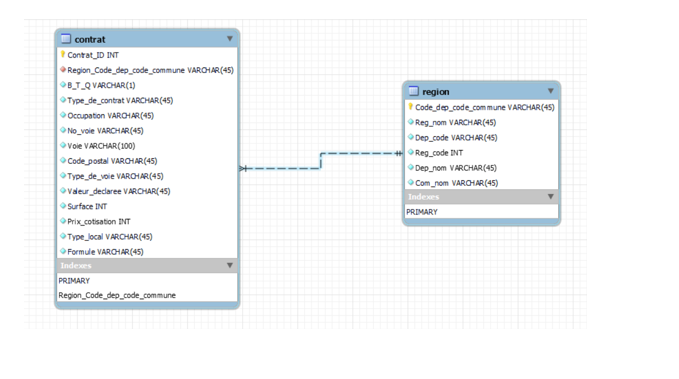The height and width of the screenshot is (379, 679).
Task: Select the Type_de_contrat VARCHAR(45) column
Action: (120, 100)
